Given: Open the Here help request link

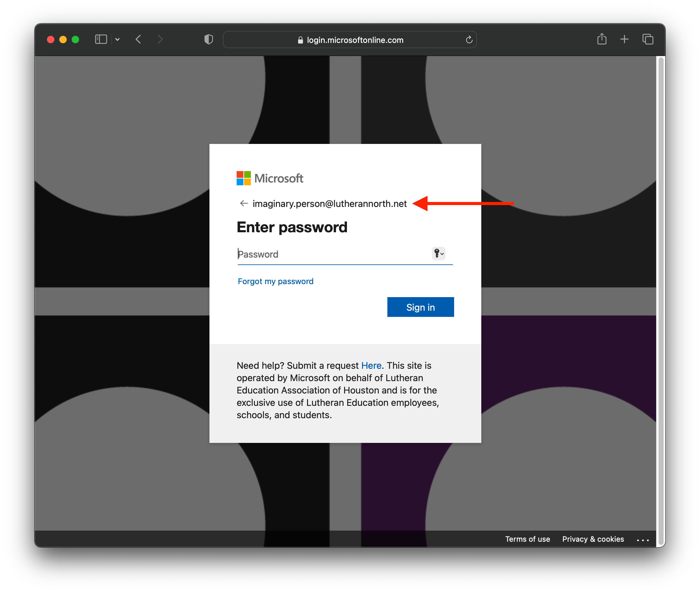Looking at the screenshot, I should (x=371, y=365).
